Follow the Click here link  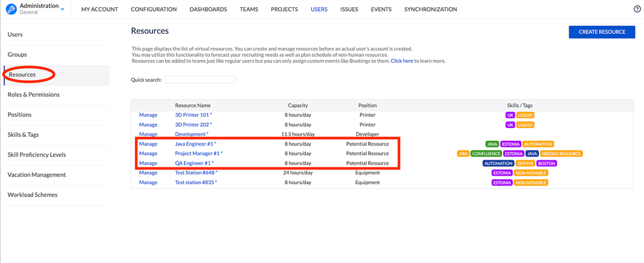tap(401, 61)
